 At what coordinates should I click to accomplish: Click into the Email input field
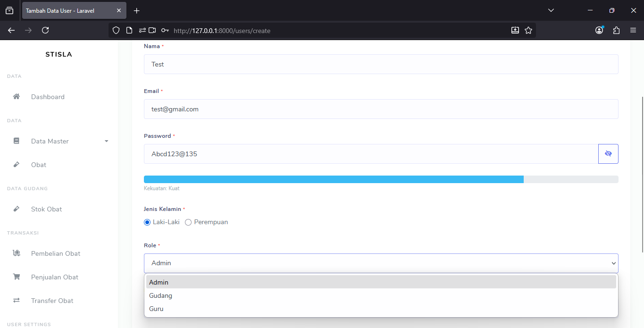pyautogui.click(x=381, y=109)
